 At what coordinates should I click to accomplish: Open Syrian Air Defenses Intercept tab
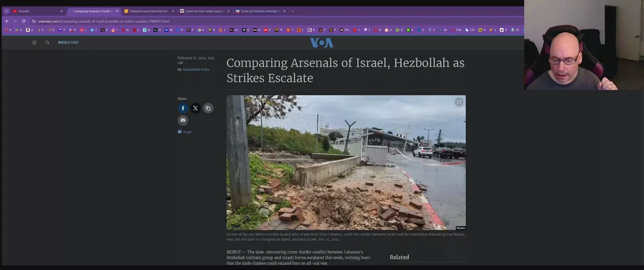(259, 11)
